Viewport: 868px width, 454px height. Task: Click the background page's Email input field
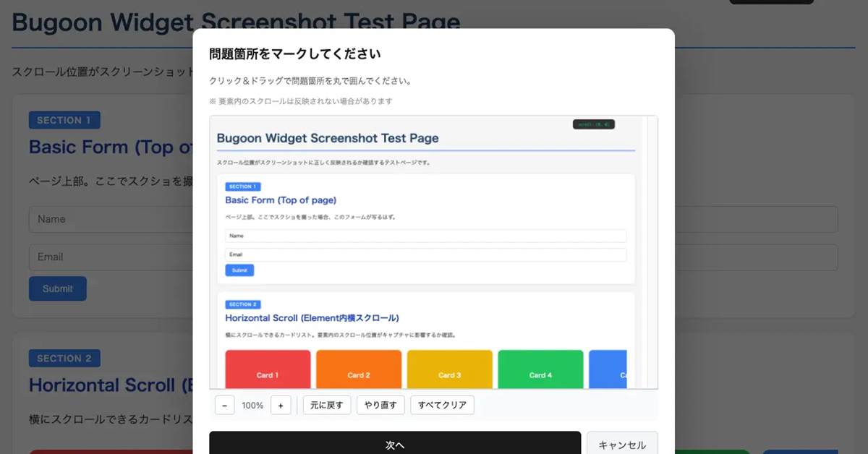[109, 257]
